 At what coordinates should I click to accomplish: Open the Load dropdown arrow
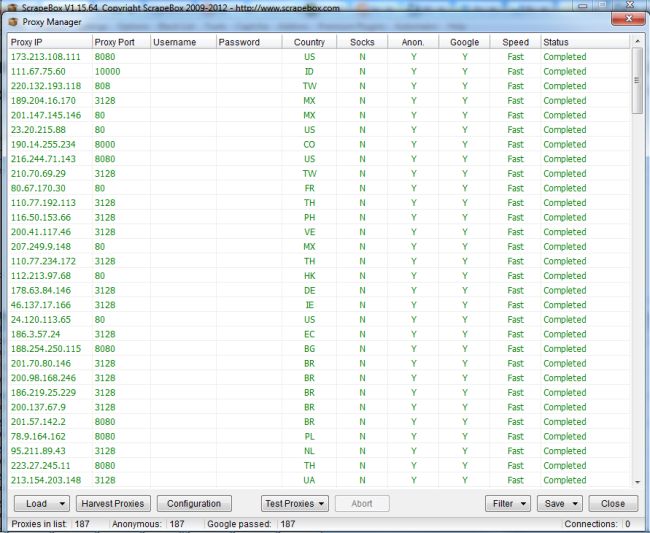click(62, 504)
